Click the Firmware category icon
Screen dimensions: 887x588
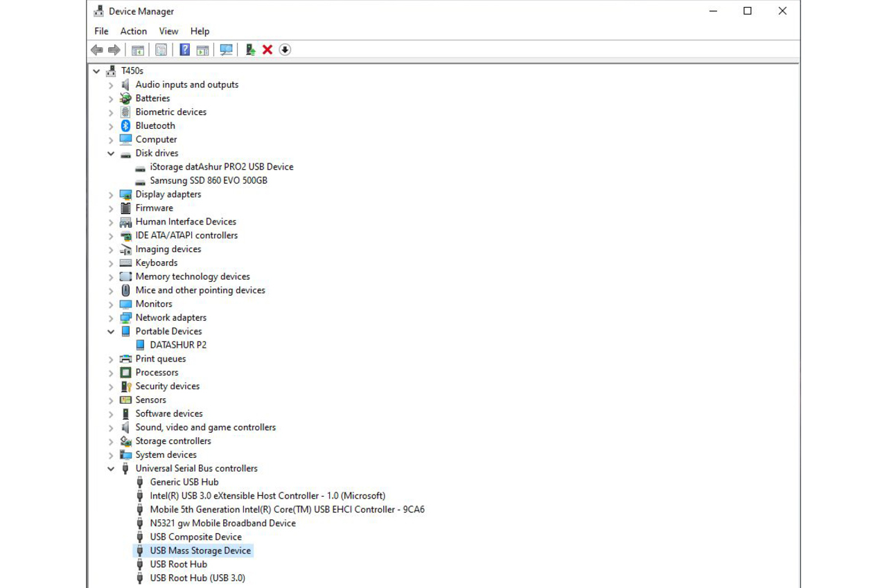pyautogui.click(x=125, y=208)
